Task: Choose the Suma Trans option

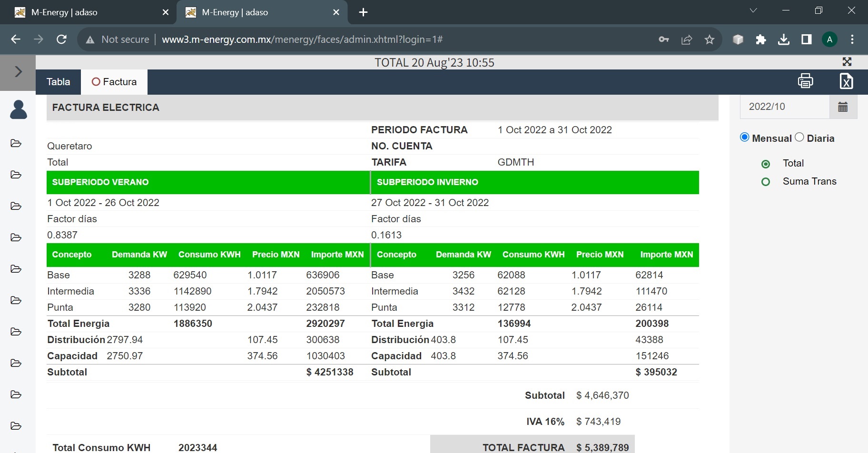Action: pos(766,182)
